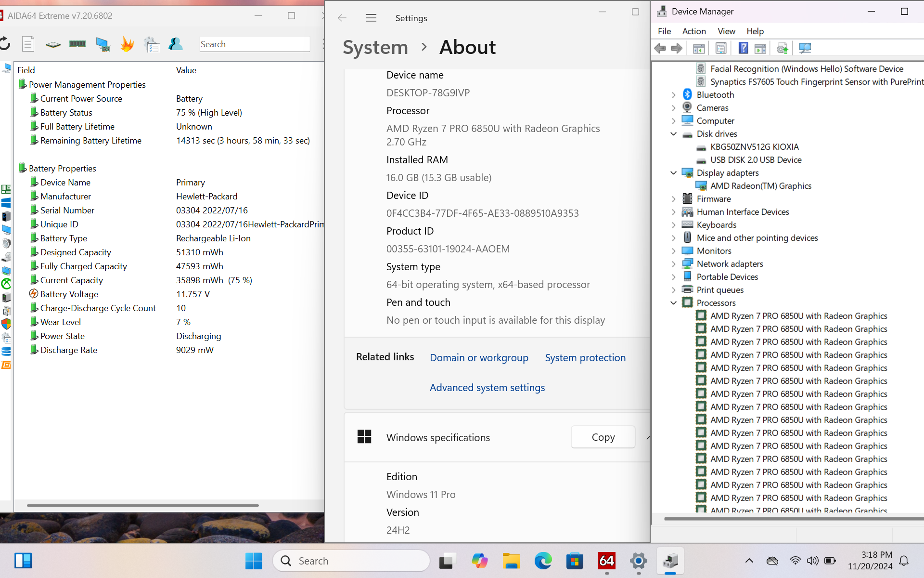Click the AIDA64 horizontal scrollbar
Viewport: 924px width, 578px height.
coord(142,505)
